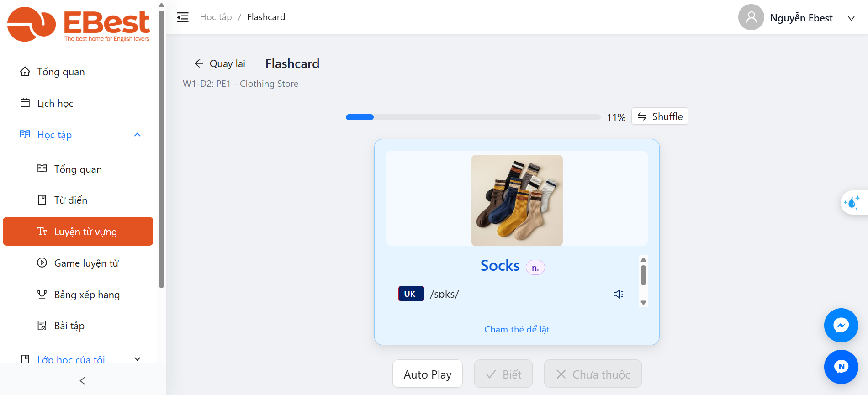Click the hamburger menu toggle icon
Viewport: 868px width, 395px height.
[183, 17]
